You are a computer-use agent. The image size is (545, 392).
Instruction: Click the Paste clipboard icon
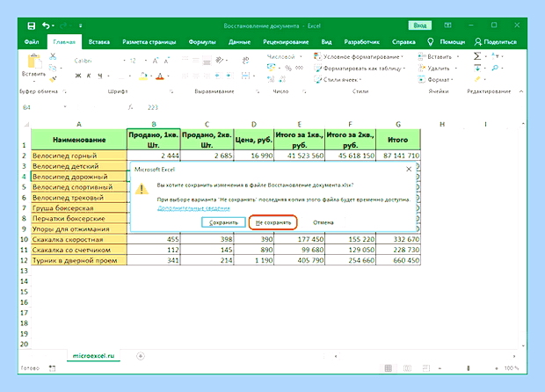(34, 62)
